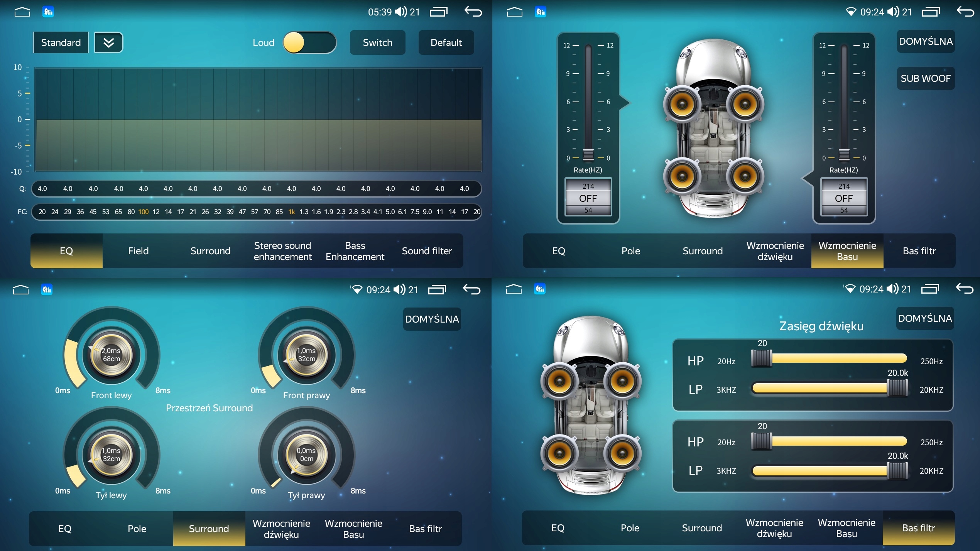Click Default button on EQ screen

[446, 42]
